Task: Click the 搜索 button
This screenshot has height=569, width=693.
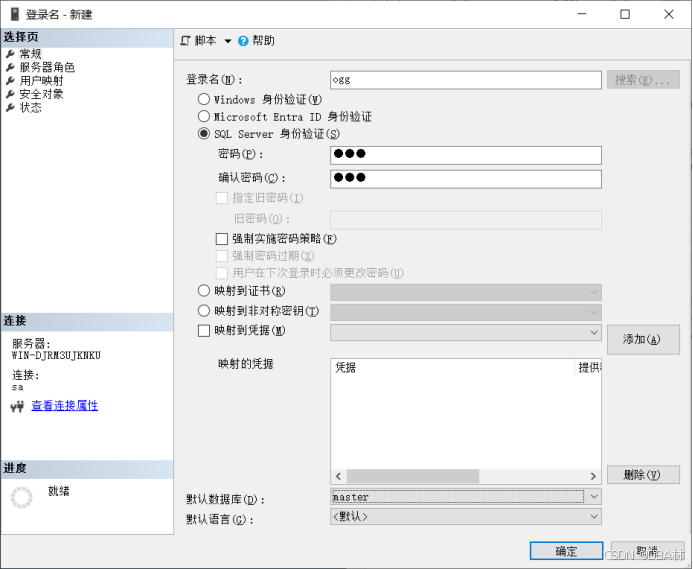Action: [643, 80]
